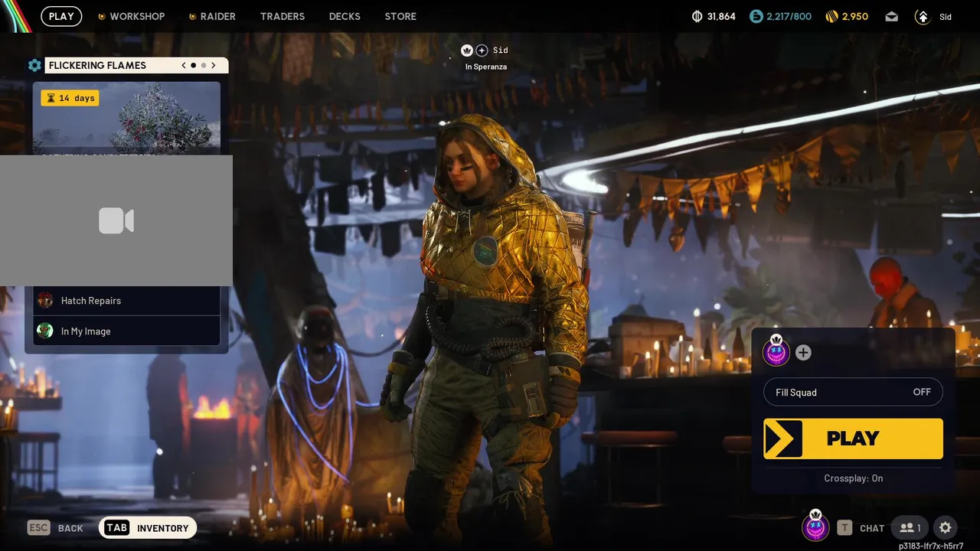980x551 pixels.
Task: Go to next event with right chevron
Action: point(214,65)
